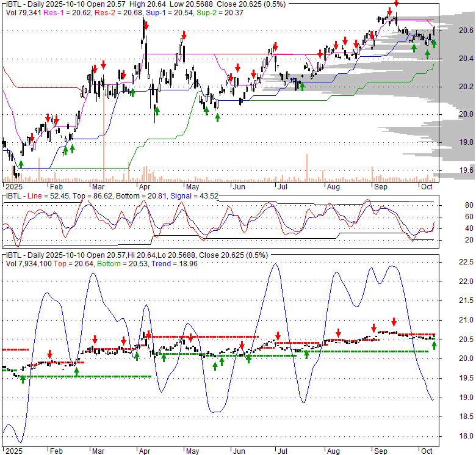Click the Jul month label on the bottom panel axis
Image resolution: width=476 pixels, height=455 pixels.
(x=282, y=451)
